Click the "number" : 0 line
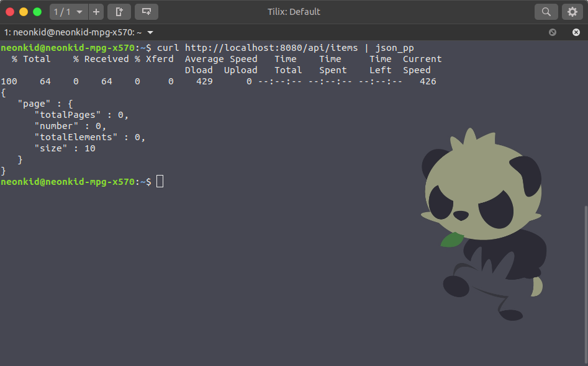 click(x=70, y=127)
